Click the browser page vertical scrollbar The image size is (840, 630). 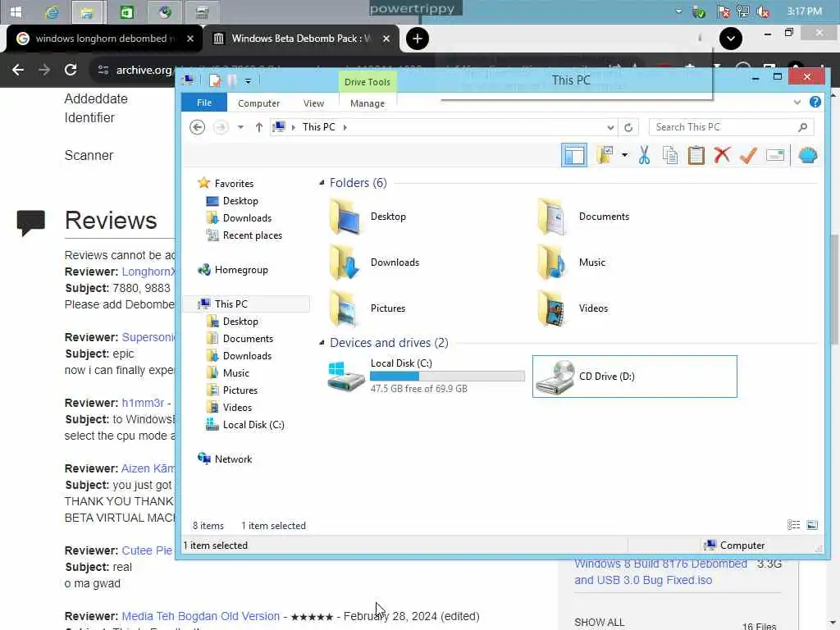tap(834, 290)
